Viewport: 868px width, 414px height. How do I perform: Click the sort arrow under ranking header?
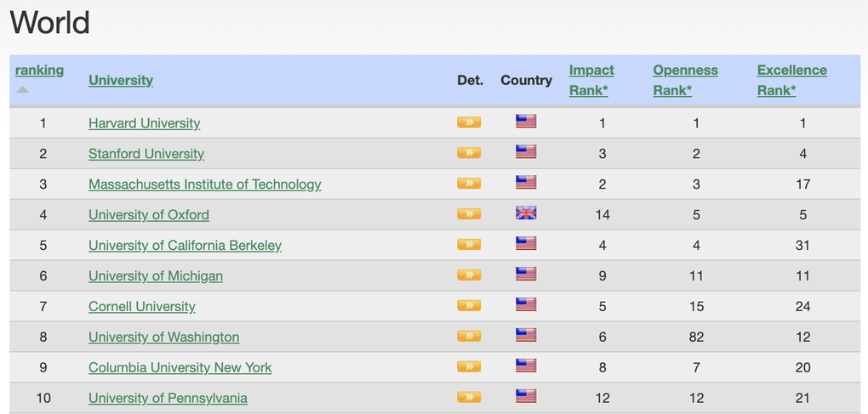(23, 89)
